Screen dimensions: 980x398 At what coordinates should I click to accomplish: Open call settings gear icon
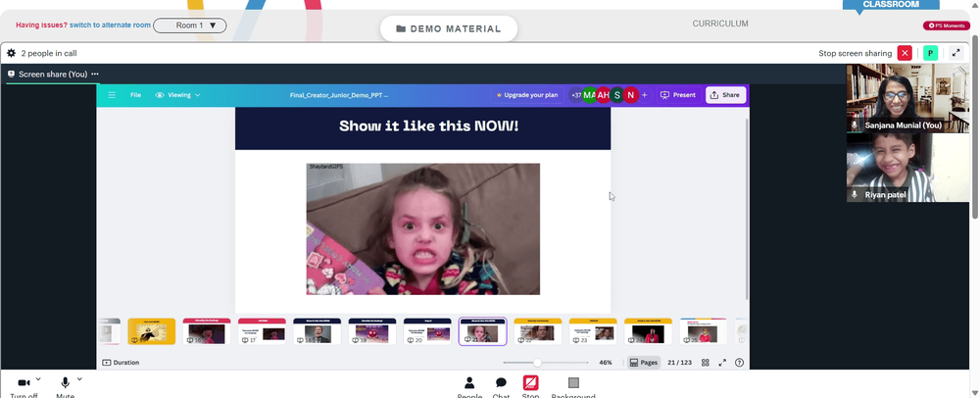click(x=11, y=53)
